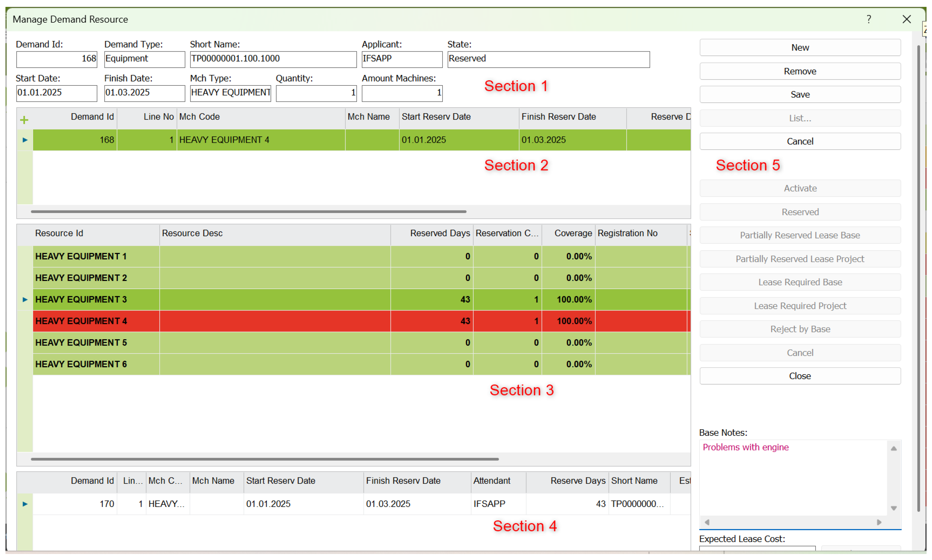932x560 pixels.
Task: Click the Base Notes text area
Action: coord(793,478)
